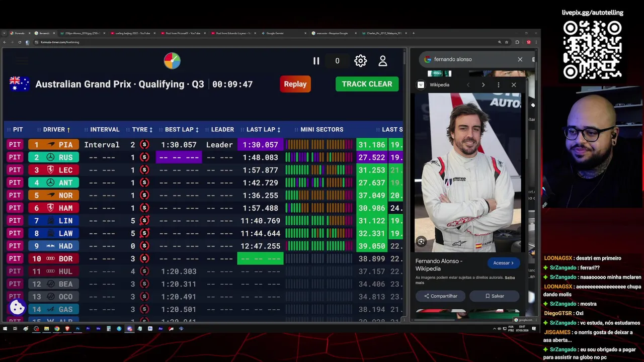This screenshot has width=644, height=362.
Task: Click best lap 1:20.303 in HUL row
Action: pyautogui.click(x=179, y=271)
